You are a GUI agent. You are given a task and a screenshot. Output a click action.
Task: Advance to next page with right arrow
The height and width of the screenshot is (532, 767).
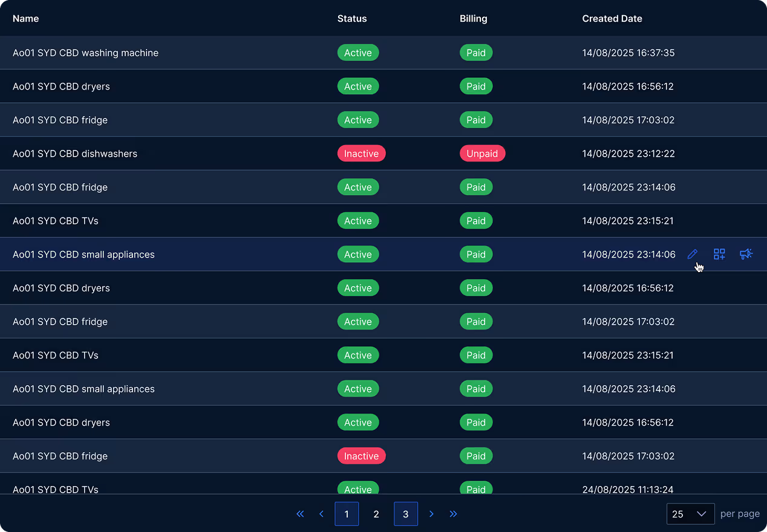click(x=431, y=514)
